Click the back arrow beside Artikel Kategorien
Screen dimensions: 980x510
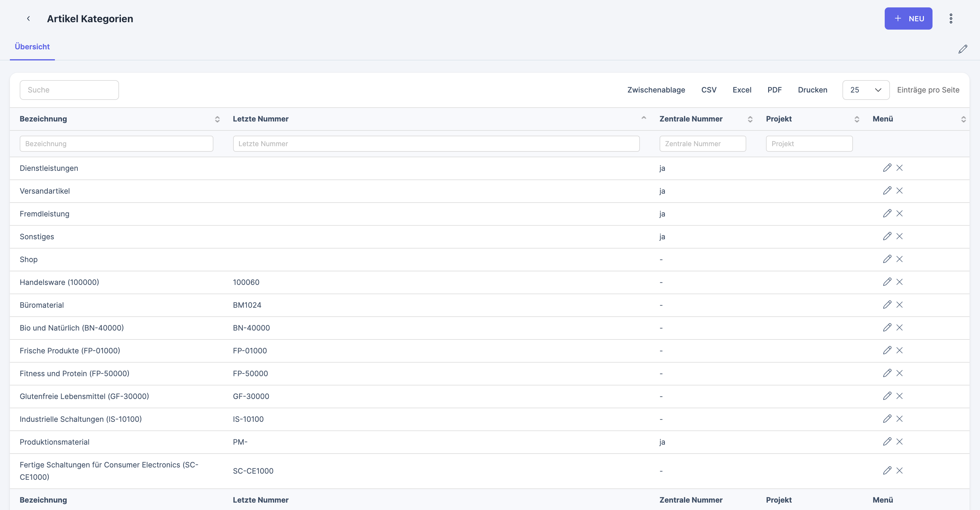pyautogui.click(x=28, y=19)
